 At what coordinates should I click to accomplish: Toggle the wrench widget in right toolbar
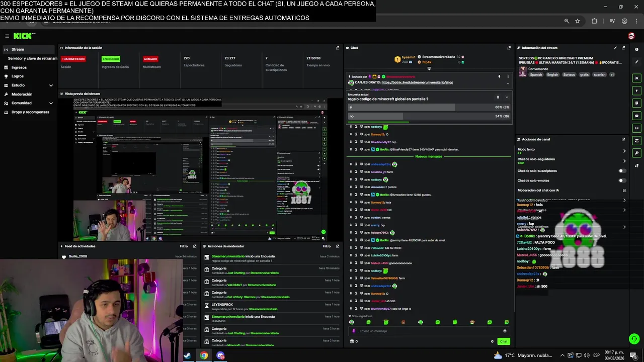pyautogui.click(x=637, y=153)
